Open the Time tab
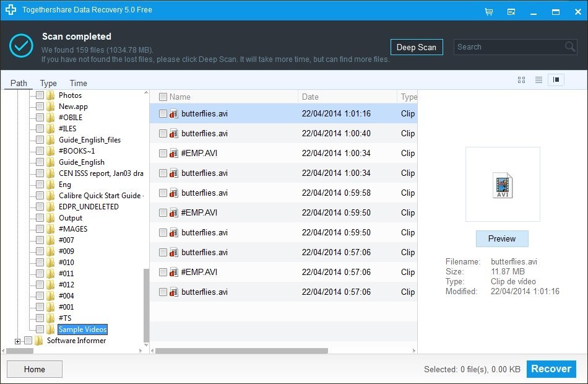The height and width of the screenshot is (384, 588). coord(78,82)
